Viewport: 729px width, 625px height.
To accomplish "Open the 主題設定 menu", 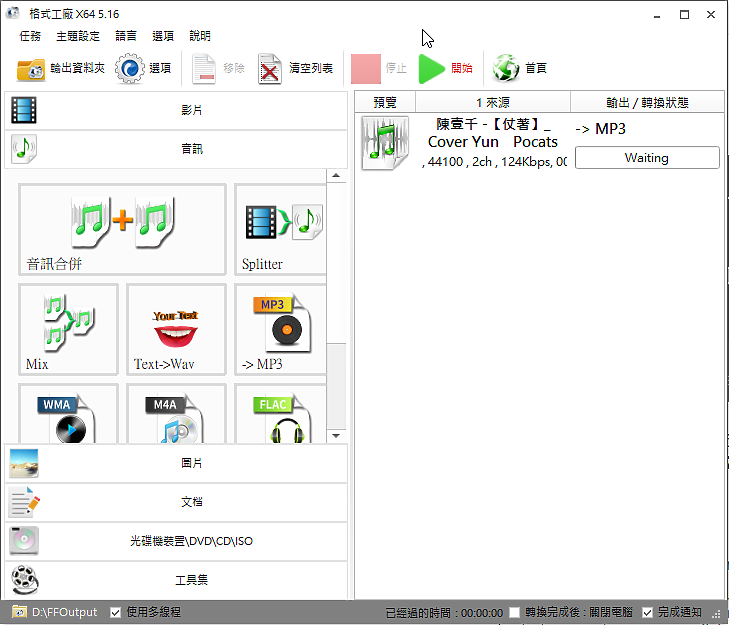I will pos(78,36).
